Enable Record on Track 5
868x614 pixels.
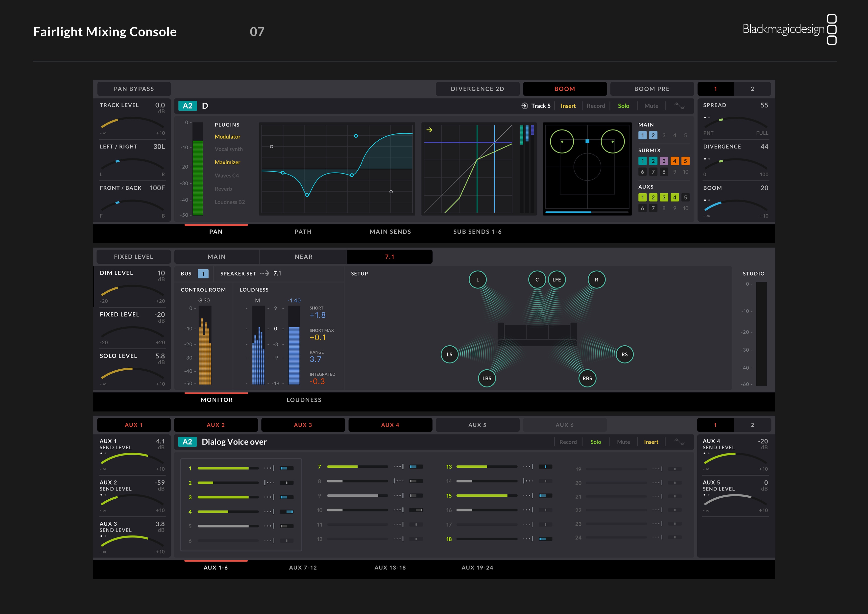pos(596,106)
